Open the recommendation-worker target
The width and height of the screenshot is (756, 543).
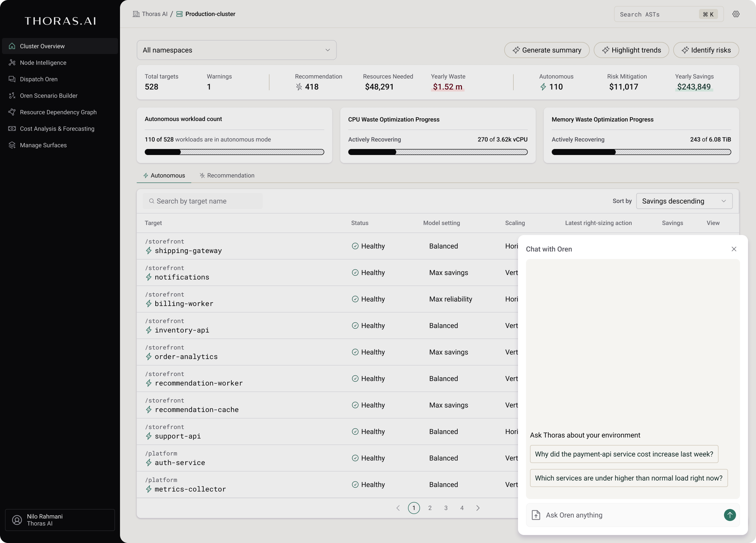[199, 383]
